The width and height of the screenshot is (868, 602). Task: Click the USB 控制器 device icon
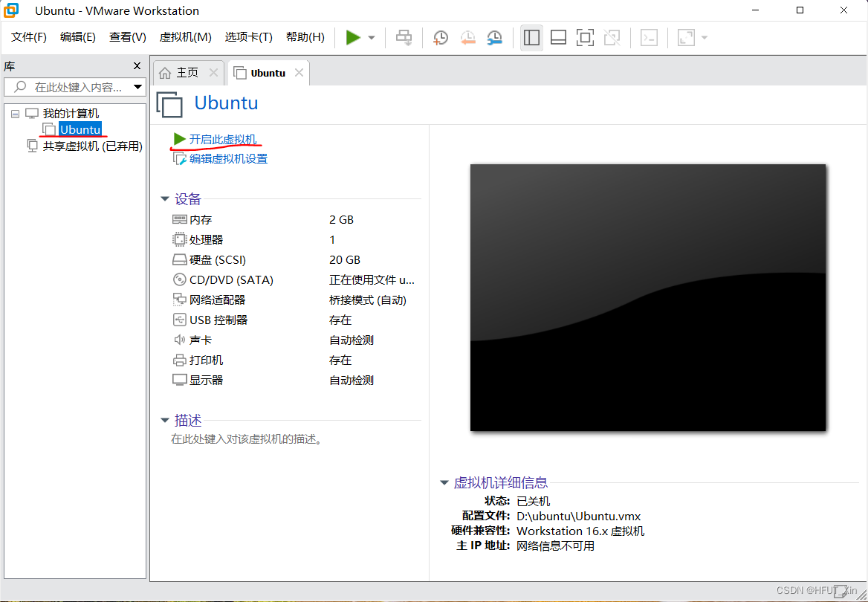coord(179,320)
